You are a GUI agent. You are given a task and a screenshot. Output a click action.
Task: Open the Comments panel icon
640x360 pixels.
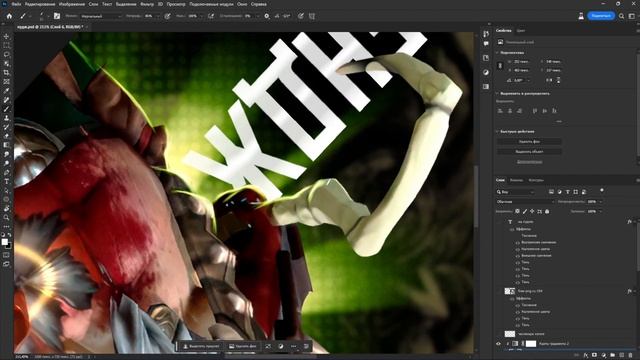pos(486,43)
